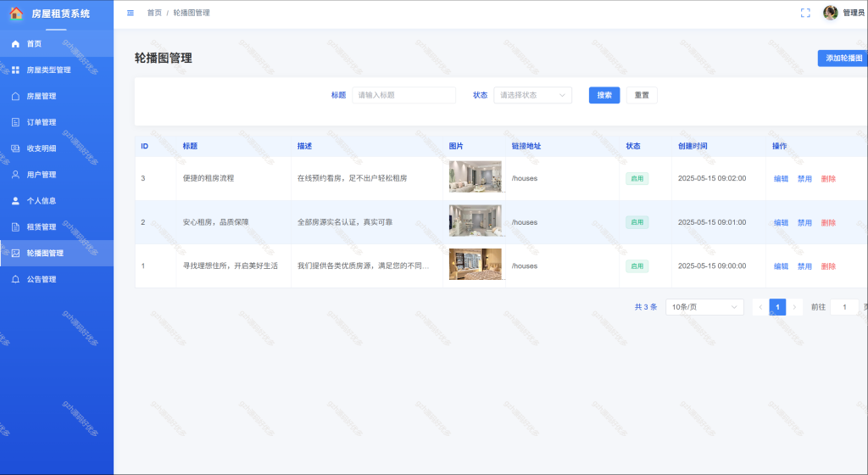The width and height of the screenshot is (868, 475).
Task: Click the house logo icon
Action: (16, 14)
